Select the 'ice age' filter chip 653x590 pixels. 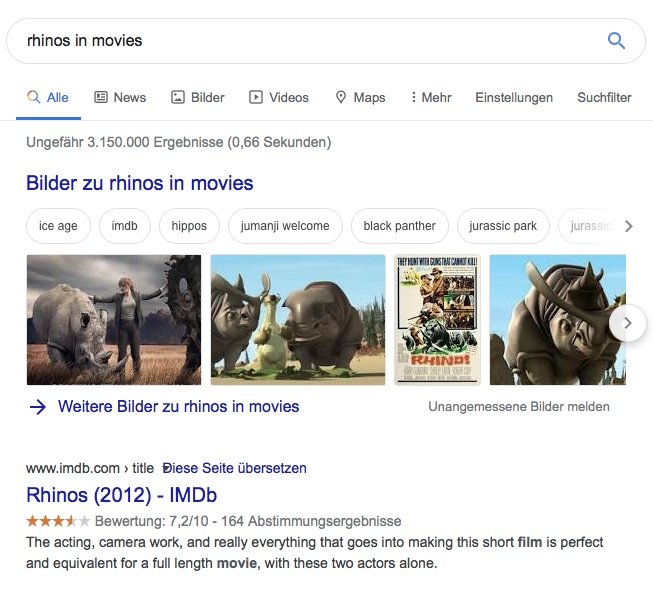(x=58, y=226)
